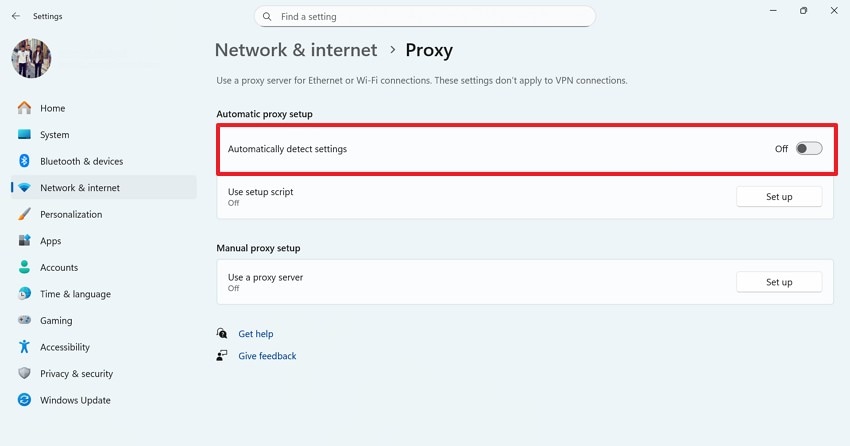Viewport: 850px width, 446px height.
Task: Click the Accounts person icon
Action: click(x=24, y=268)
